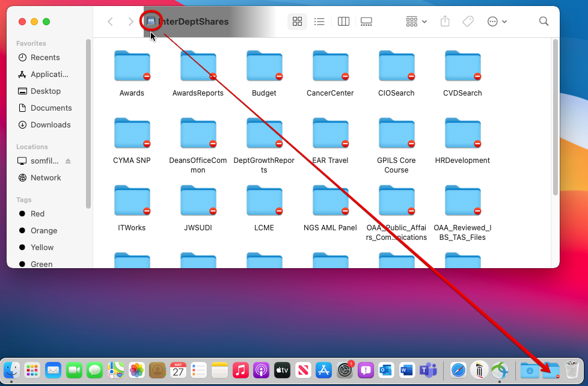Click the InterDeptShares title proxy icon
The image size is (588, 386).
150,22
